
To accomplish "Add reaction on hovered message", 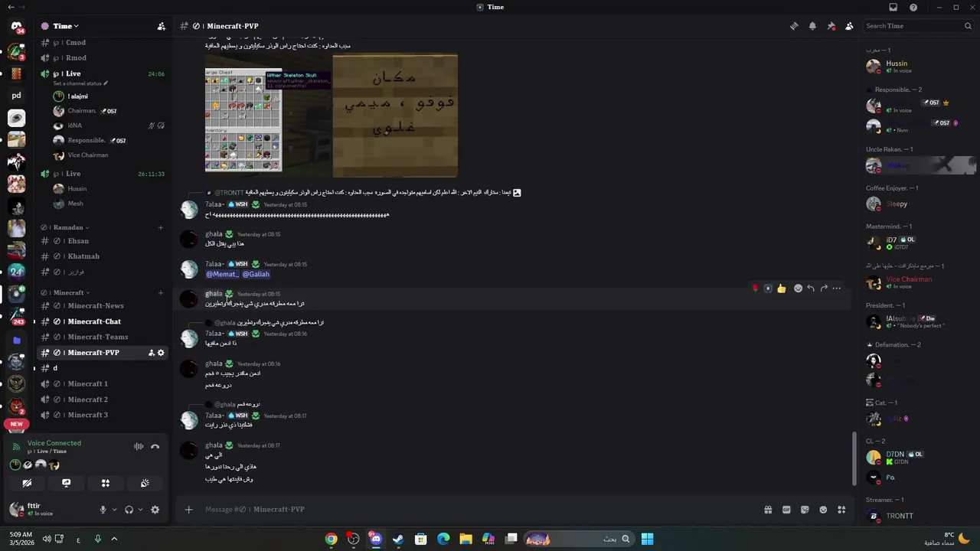I will pos(798,289).
